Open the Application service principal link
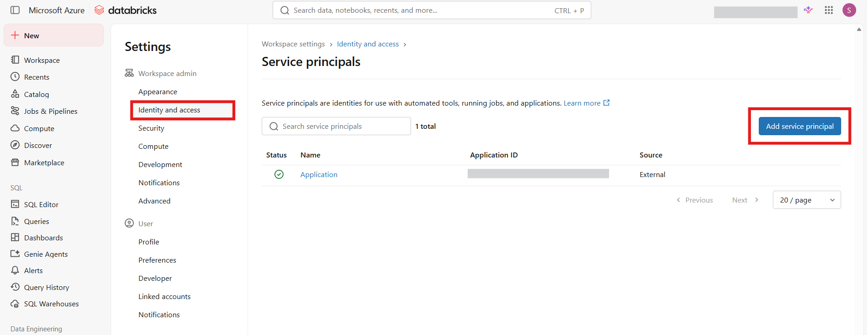The width and height of the screenshot is (868, 335). click(x=319, y=174)
